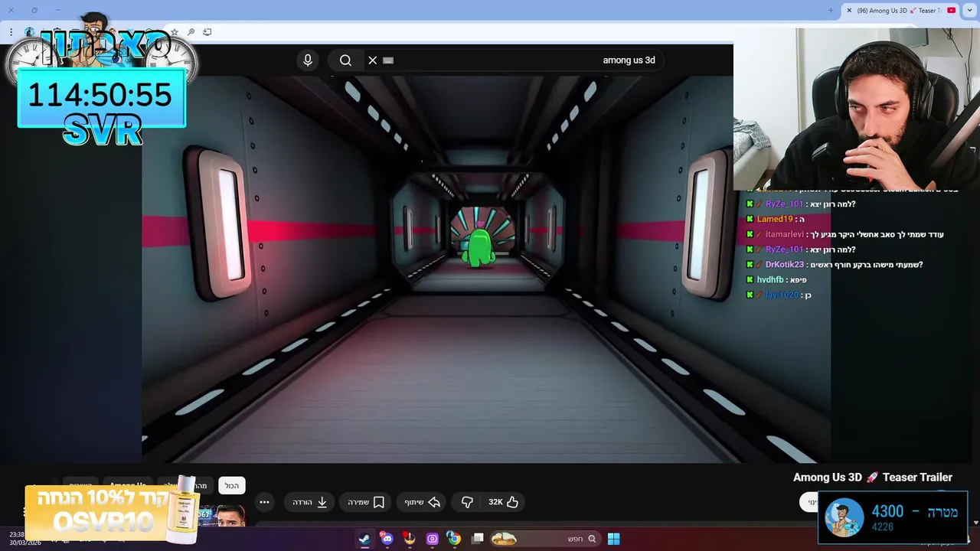Save video with שמירה button
This screenshot has height=551, width=980.
tap(366, 502)
